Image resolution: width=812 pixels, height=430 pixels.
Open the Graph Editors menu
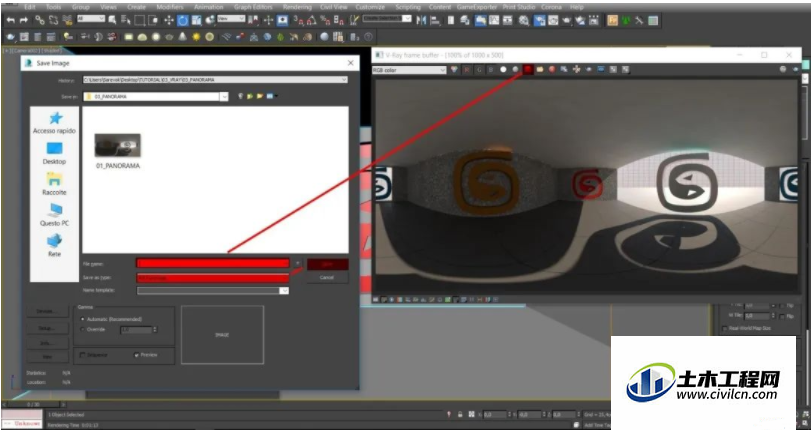coord(253,7)
